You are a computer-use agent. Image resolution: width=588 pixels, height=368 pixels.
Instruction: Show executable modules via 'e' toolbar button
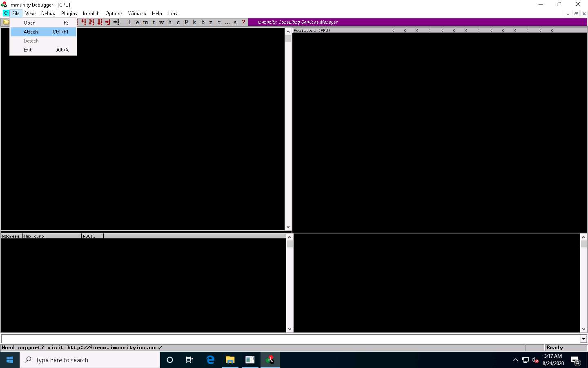pos(137,22)
